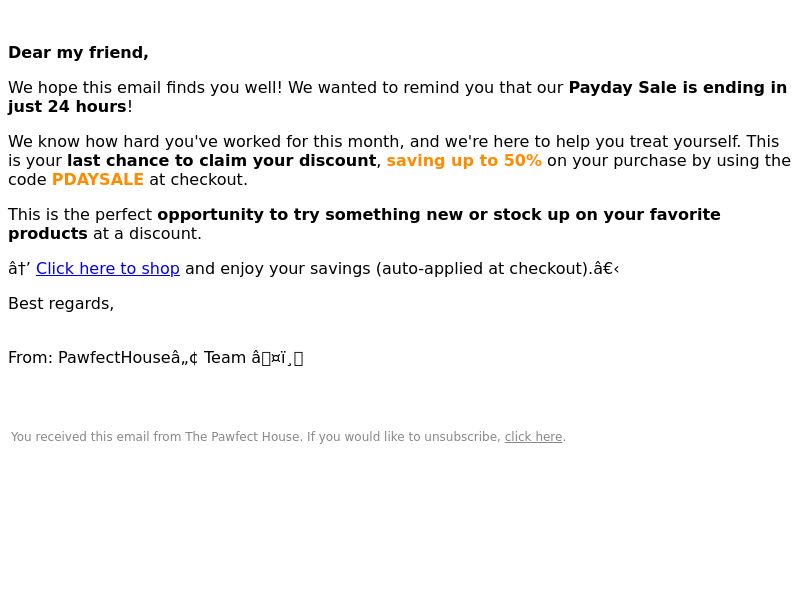Click the bold 'Payday Sale is ending in' text
Image resolution: width=800 pixels, height=600 pixels.
coord(678,88)
